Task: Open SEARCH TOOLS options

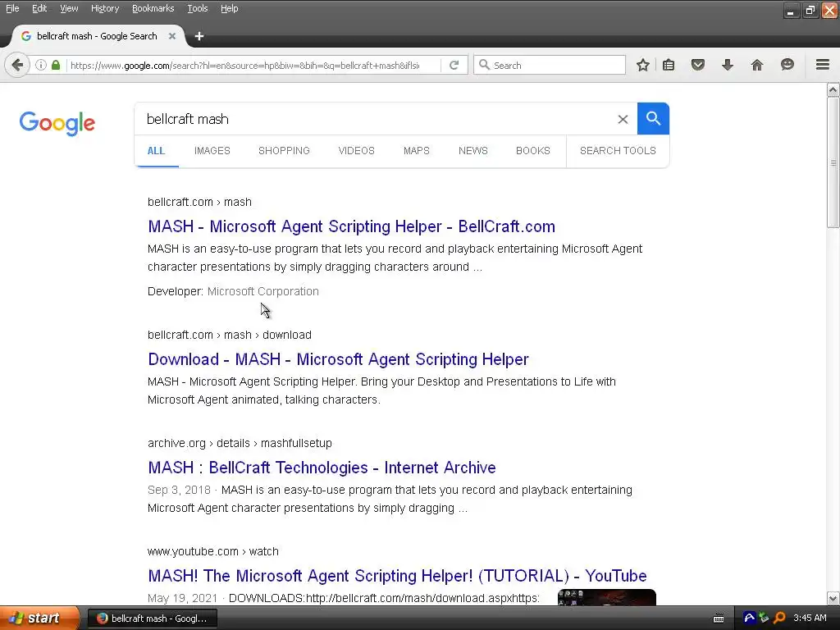Action: (x=618, y=151)
